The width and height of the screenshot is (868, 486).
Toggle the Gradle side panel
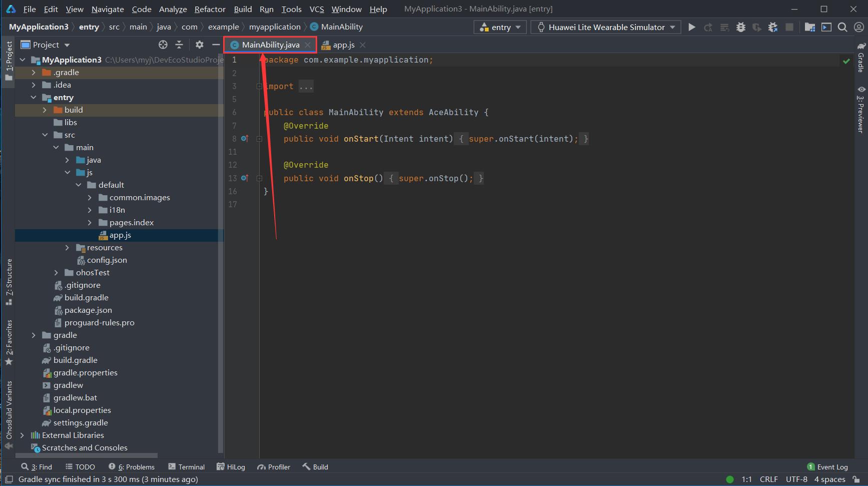pos(861,58)
